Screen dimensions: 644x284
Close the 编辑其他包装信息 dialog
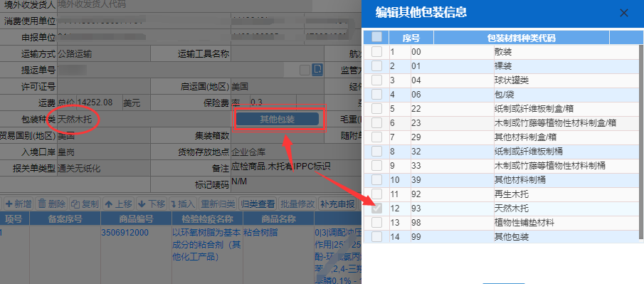[624, 13]
